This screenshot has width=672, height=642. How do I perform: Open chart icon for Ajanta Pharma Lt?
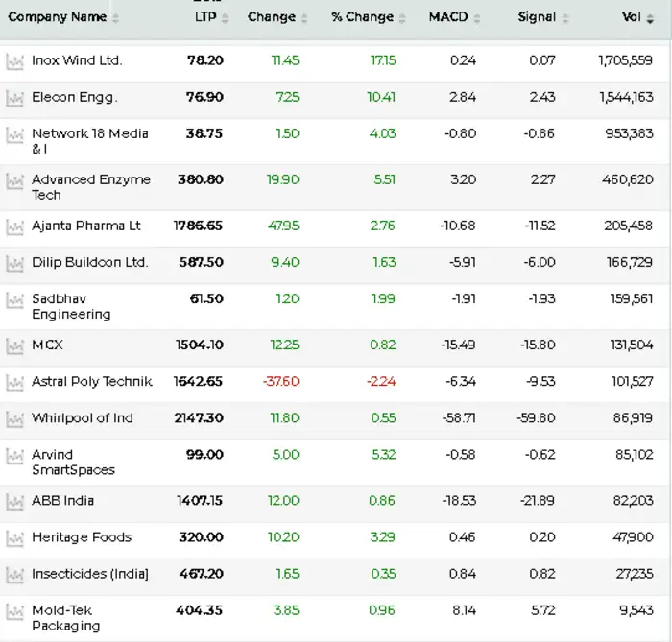(x=14, y=226)
